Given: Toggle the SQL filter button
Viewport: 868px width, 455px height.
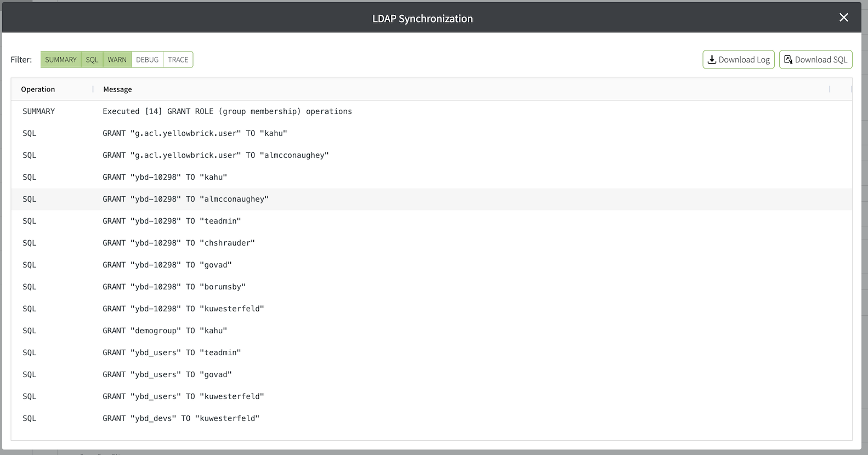Looking at the screenshot, I should (92, 60).
